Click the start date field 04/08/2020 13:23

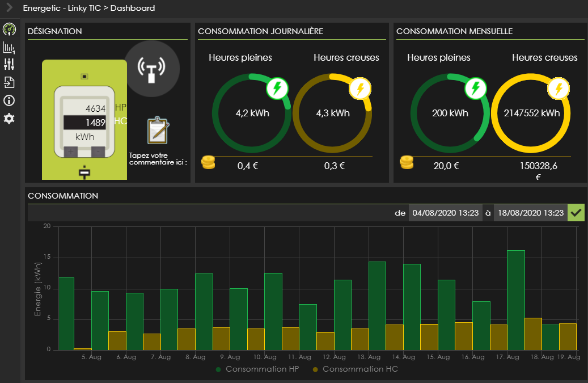[445, 213]
